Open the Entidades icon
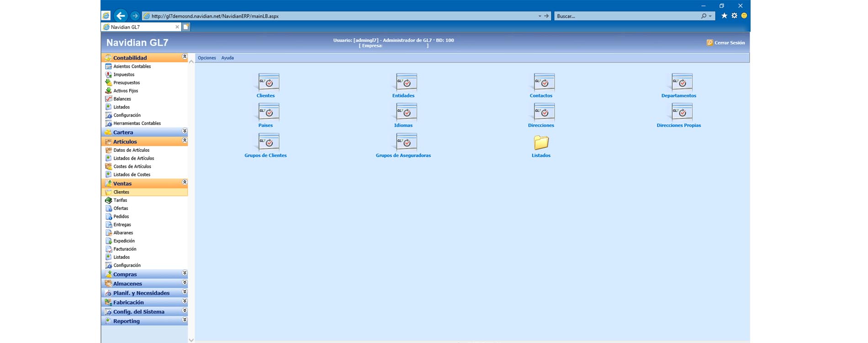The width and height of the screenshot is (868, 343). [x=406, y=83]
